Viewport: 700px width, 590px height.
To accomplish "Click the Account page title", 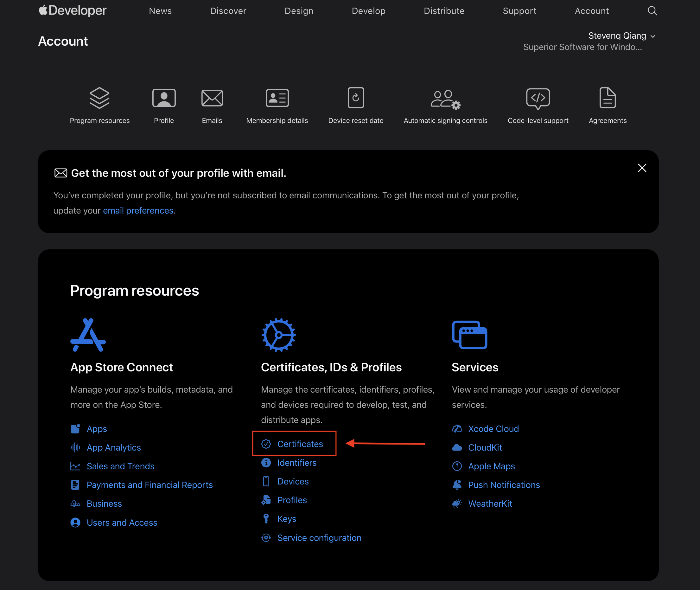I will 63,41.
